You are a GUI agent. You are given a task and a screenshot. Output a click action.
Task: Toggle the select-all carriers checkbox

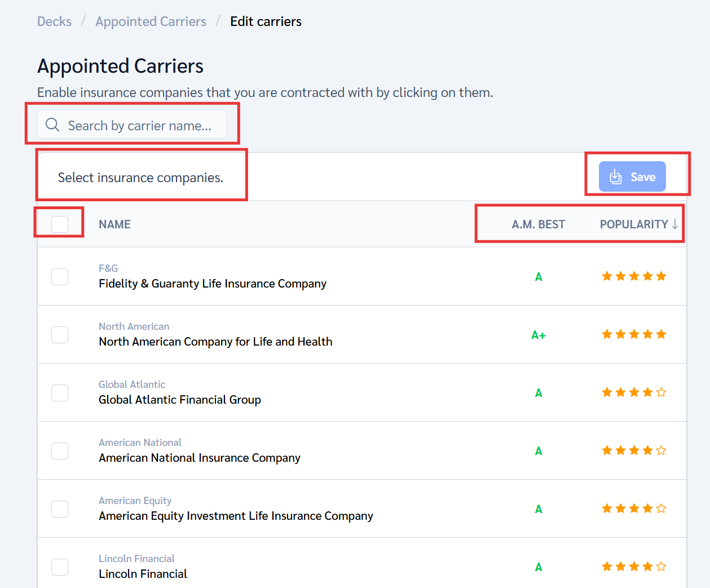(60, 224)
